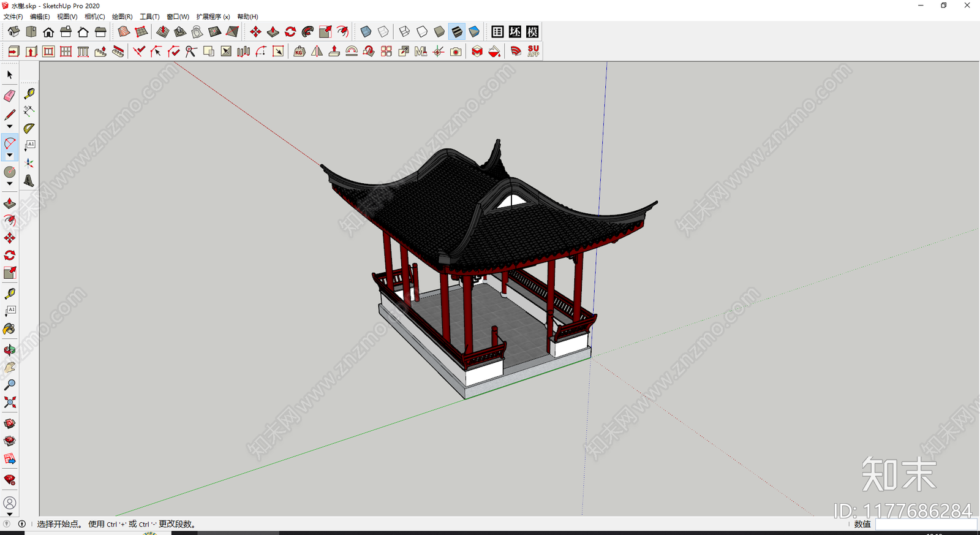This screenshot has width=980, height=535.
Task: Select the Scale tool in left toolbar
Action: (x=10, y=273)
